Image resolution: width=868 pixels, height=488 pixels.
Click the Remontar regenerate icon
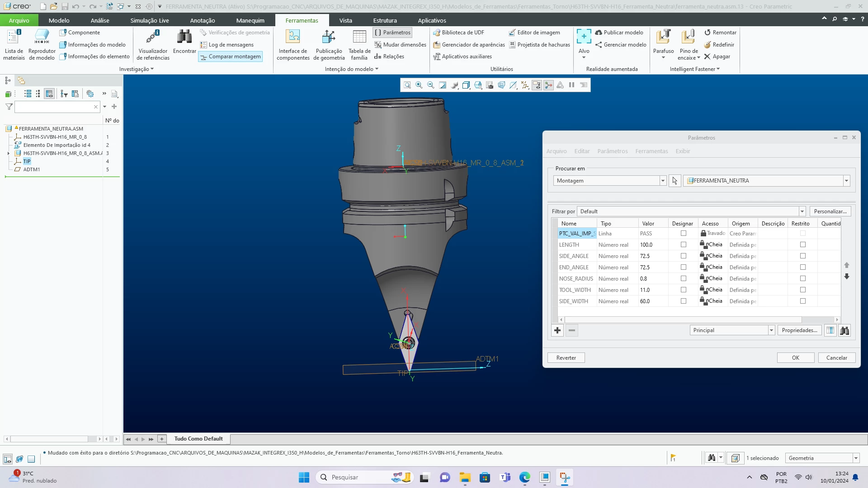tap(708, 33)
